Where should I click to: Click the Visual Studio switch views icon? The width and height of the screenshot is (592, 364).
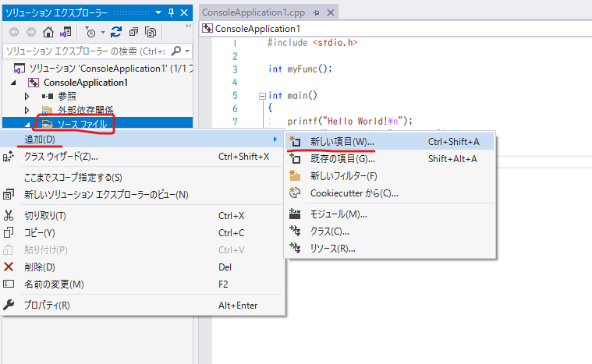tap(66, 32)
